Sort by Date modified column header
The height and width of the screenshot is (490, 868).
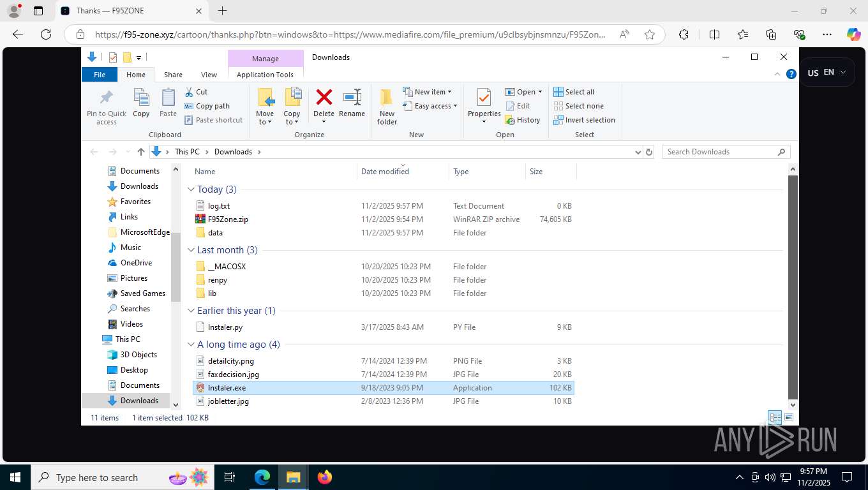click(403, 171)
